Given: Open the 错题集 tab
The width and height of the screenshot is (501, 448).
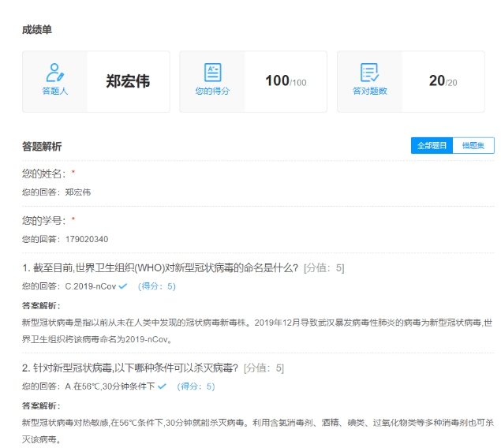Looking at the screenshot, I should pyautogui.click(x=473, y=146).
